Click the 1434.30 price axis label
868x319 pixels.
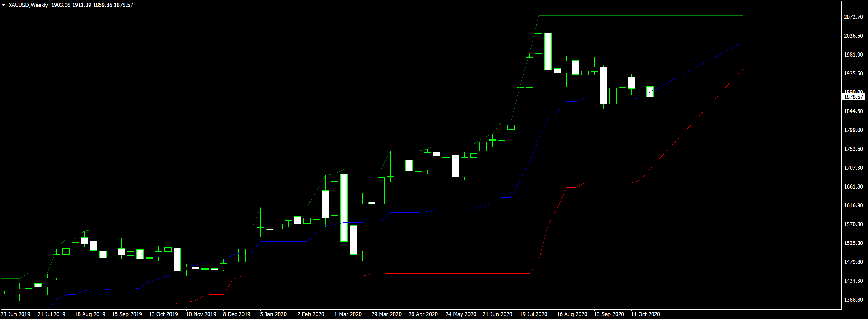click(854, 281)
